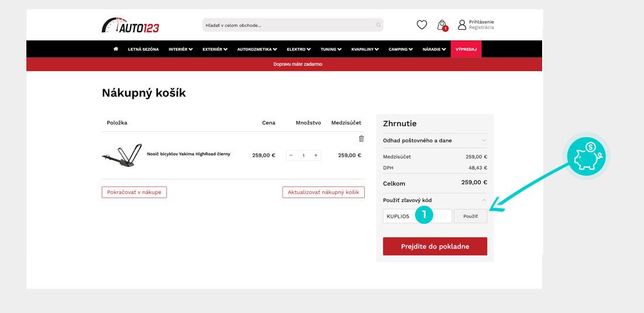This screenshot has height=313, width=644.
Task: Click Prejdite do pokladne button
Action: click(x=434, y=246)
